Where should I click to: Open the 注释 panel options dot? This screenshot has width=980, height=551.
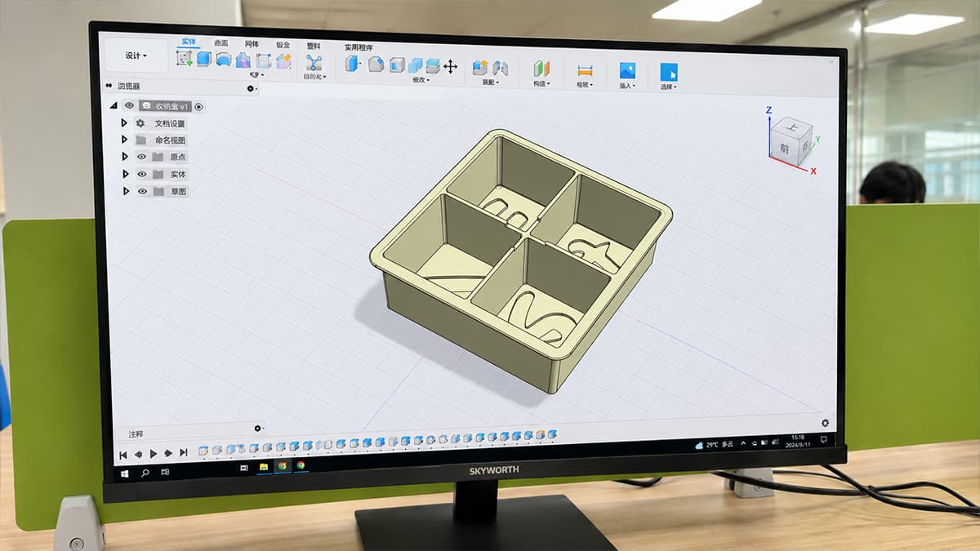258,429
